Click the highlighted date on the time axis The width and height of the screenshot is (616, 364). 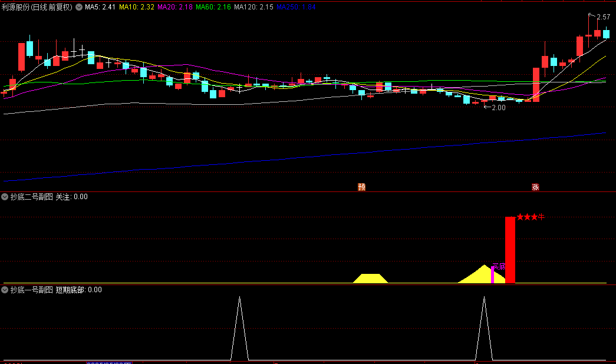pos(109,362)
